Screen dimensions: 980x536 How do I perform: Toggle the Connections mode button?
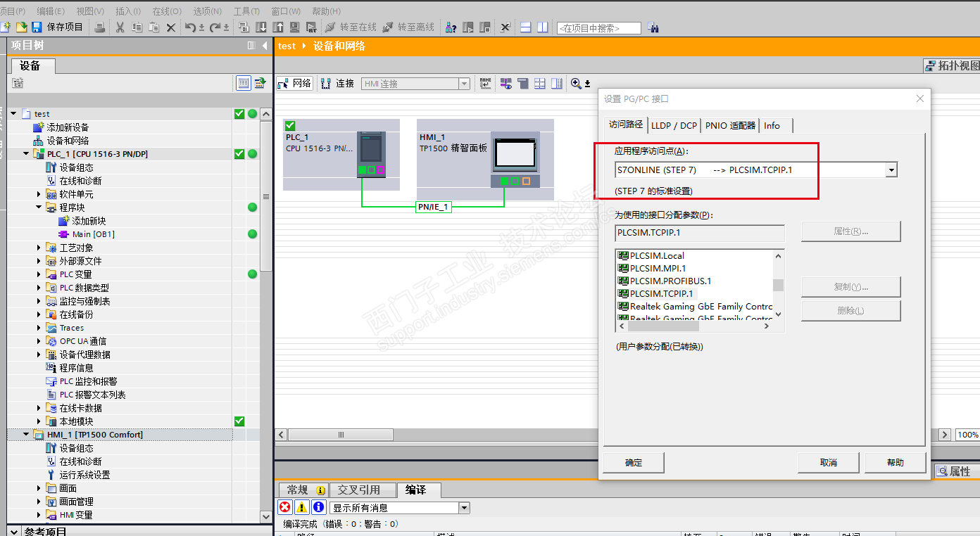pyautogui.click(x=337, y=84)
